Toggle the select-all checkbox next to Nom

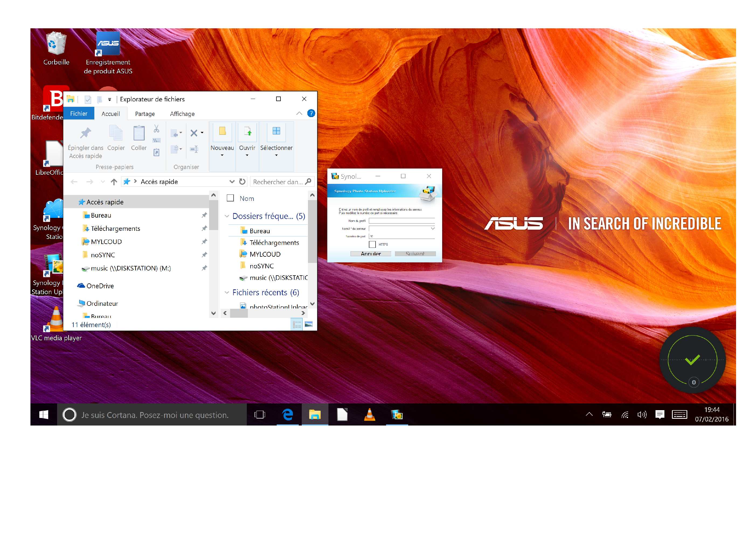[x=230, y=198]
